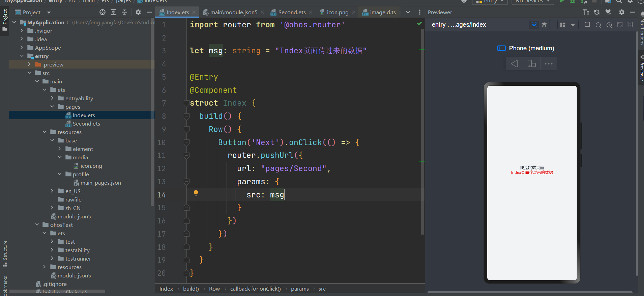Click the back triangle button above phone preview
The width and height of the screenshot is (644, 296).
[515, 63]
